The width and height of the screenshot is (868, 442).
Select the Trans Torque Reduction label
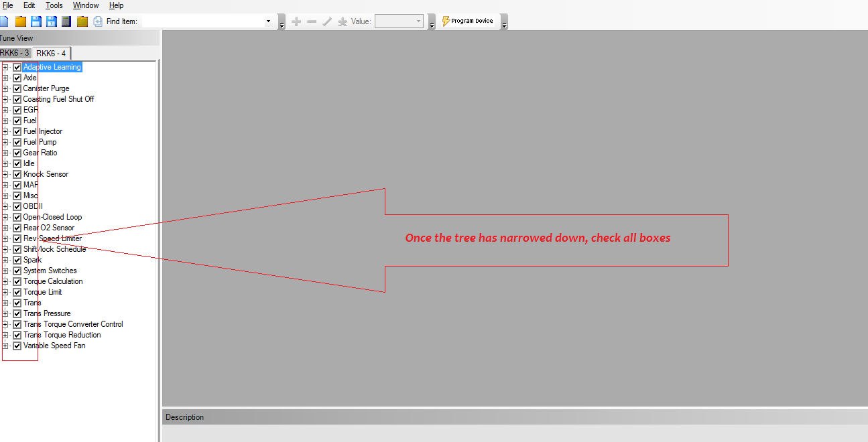(x=62, y=335)
